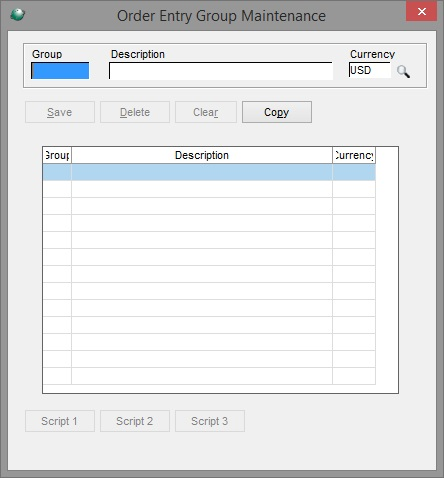Click the Save button
Screen dimensions: 444x478
tap(60, 112)
